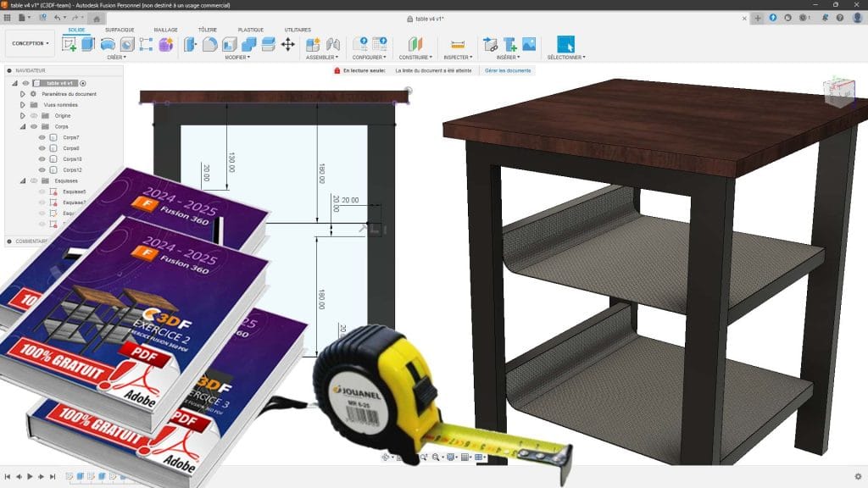
Task: Select the Insert McMaster-Carr component icon
Action: click(x=509, y=44)
